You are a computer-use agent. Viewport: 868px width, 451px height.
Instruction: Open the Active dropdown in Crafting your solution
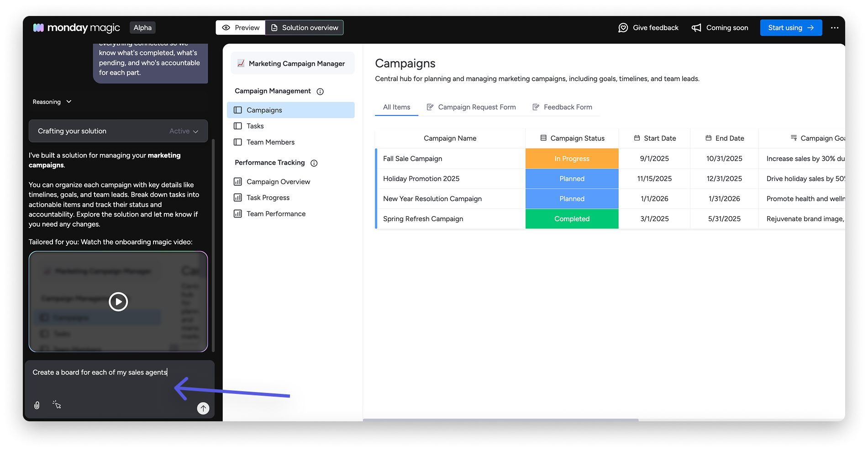(184, 131)
